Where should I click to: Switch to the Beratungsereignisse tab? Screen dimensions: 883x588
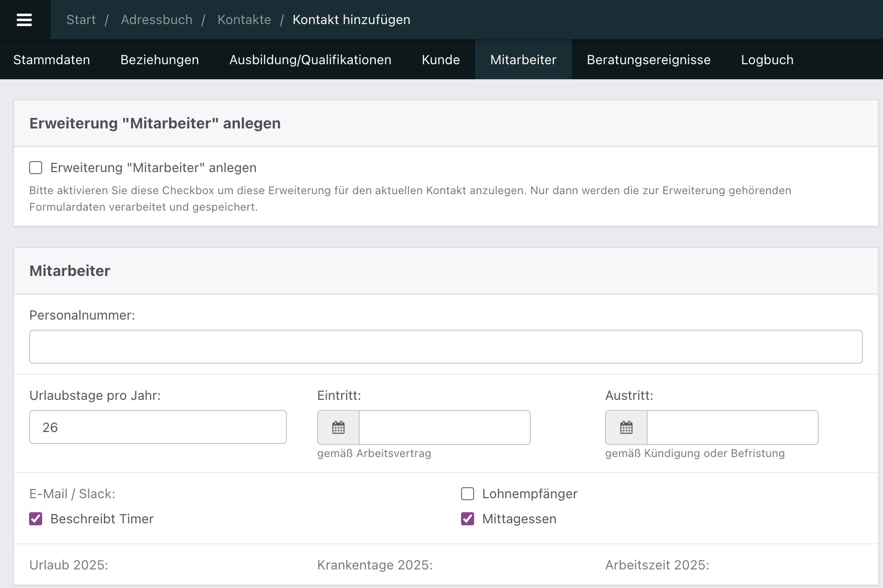[649, 59]
